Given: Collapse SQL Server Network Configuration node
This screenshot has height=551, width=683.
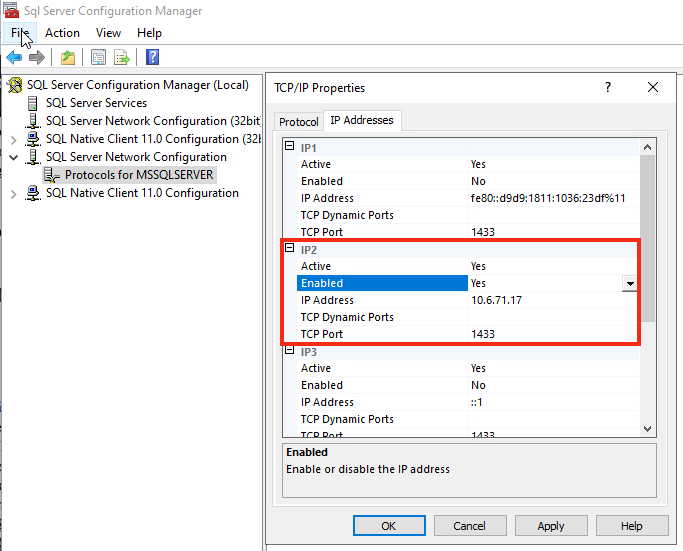Looking at the screenshot, I should (x=14, y=157).
